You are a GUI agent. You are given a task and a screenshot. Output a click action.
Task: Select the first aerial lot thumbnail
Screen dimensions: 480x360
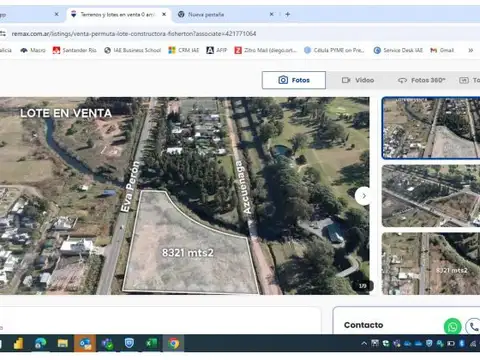coord(431,128)
